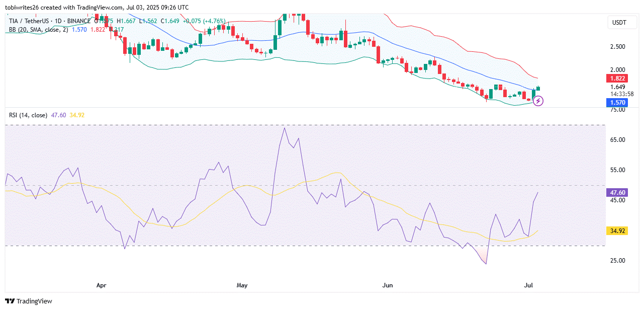The image size is (644, 310).
Task: Click the BINANCE exchange name in legend
Action: (x=78, y=21)
